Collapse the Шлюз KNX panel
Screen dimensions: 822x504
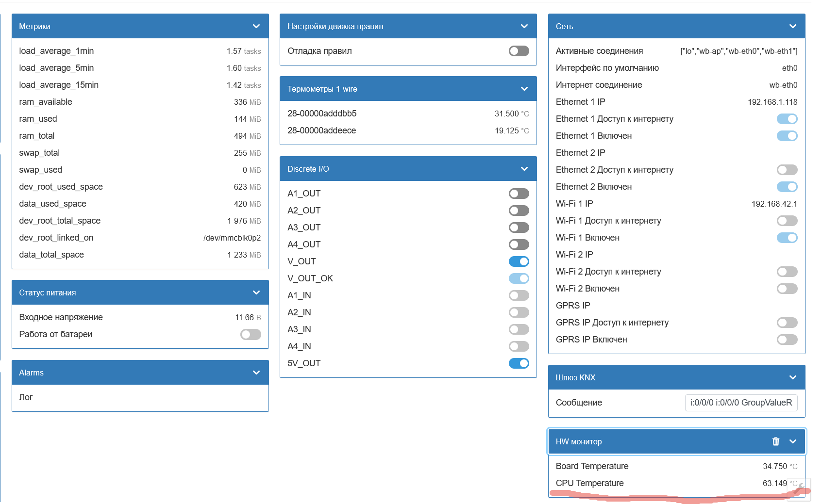pos(793,377)
